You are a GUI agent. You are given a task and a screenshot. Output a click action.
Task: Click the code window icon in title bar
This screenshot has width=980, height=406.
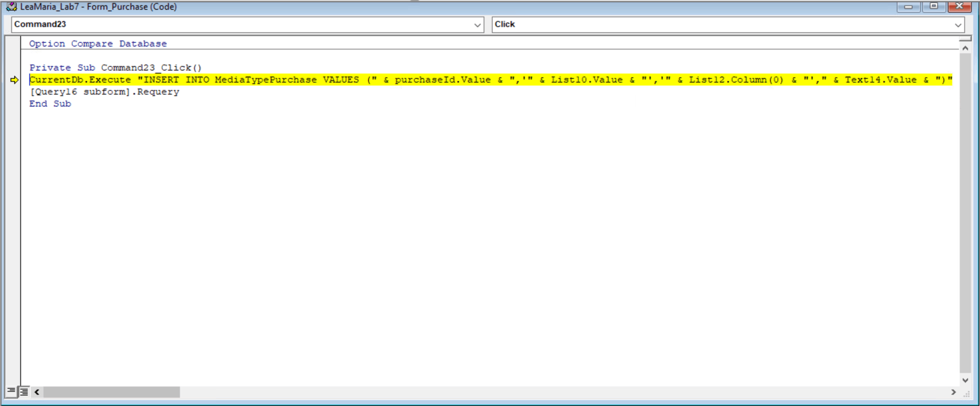tap(11, 6)
